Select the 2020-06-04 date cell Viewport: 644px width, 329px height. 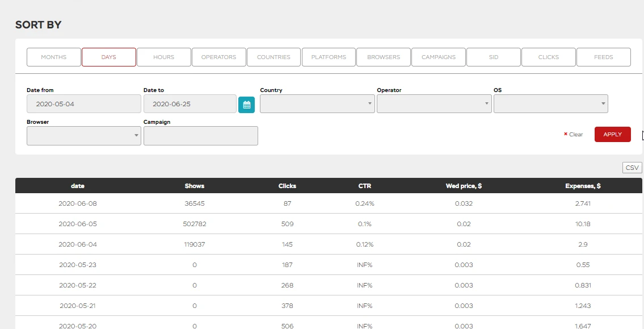click(78, 244)
